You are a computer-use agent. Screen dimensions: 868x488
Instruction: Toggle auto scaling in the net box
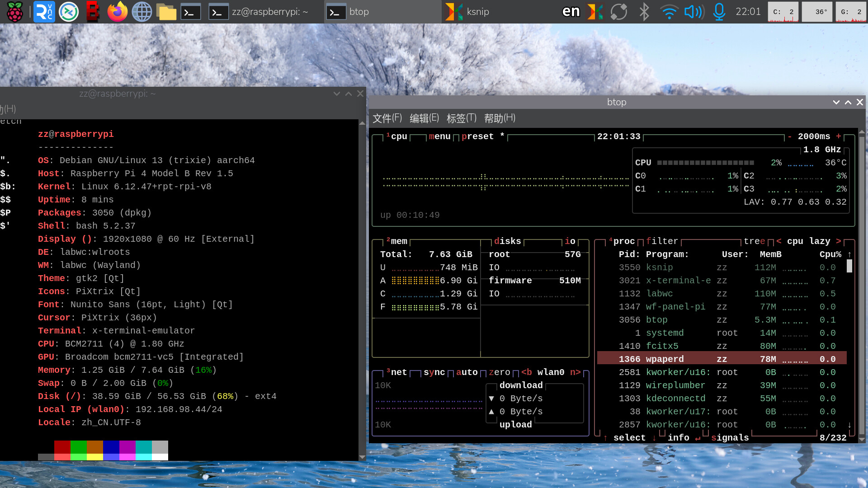click(467, 372)
